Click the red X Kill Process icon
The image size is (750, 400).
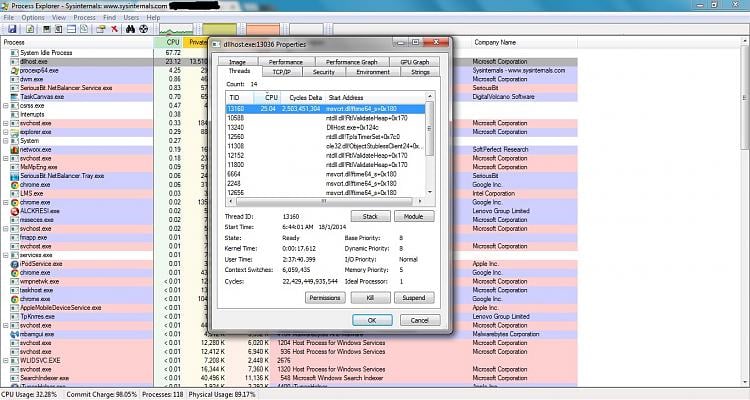tap(114, 29)
